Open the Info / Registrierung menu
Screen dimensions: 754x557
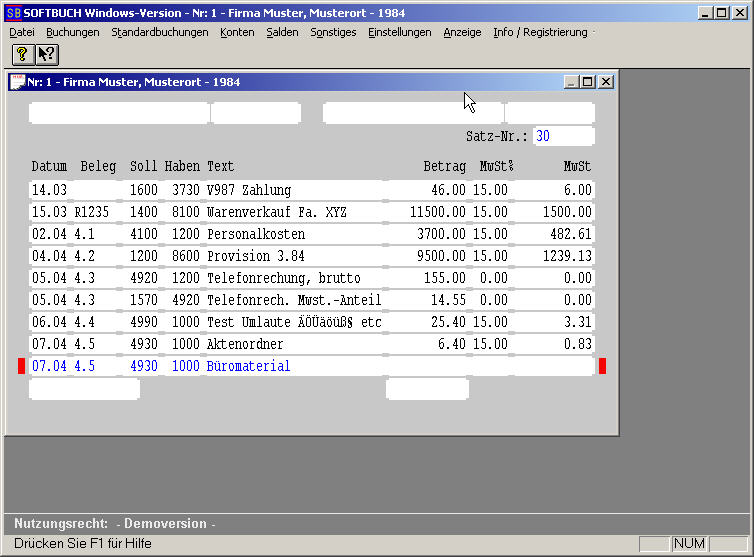pyautogui.click(x=540, y=32)
